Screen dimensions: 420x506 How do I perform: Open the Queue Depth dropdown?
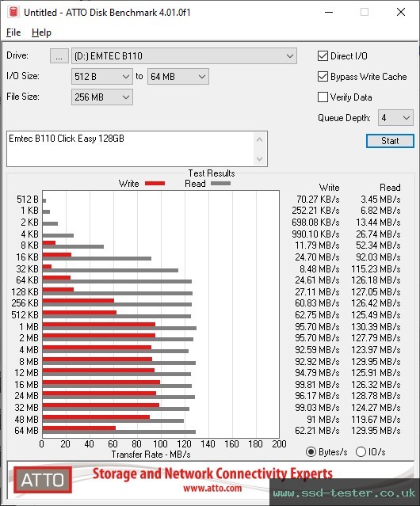pyautogui.click(x=395, y=118)
